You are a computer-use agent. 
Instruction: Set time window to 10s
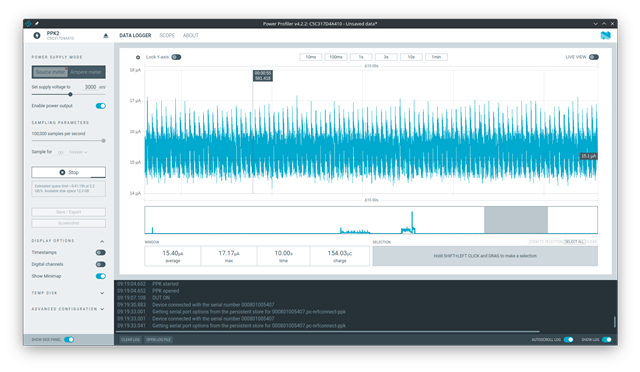[411, 57]
